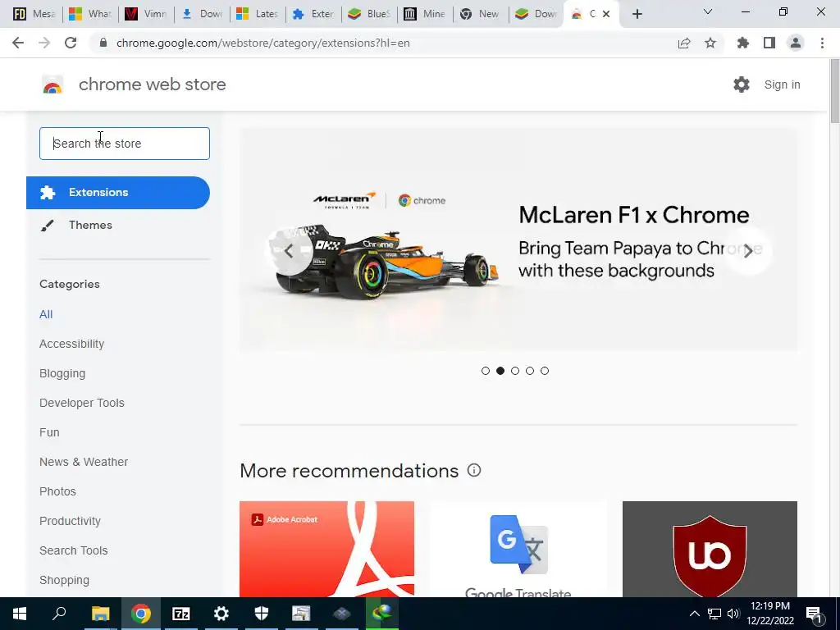Open web store settings gear
The height and width of the screenshot is (630, 840).
(x=742, y=84)
